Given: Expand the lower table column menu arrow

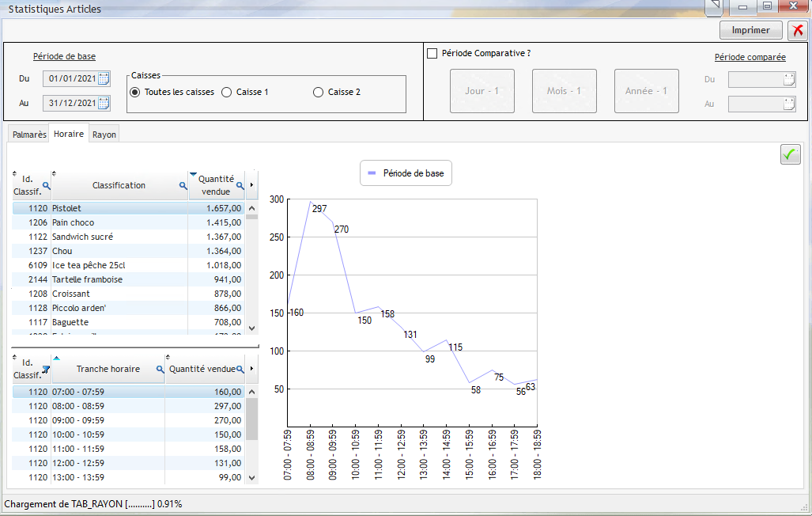Looking at the screenshot, I should pyautogui.click(x=251, y=369).
